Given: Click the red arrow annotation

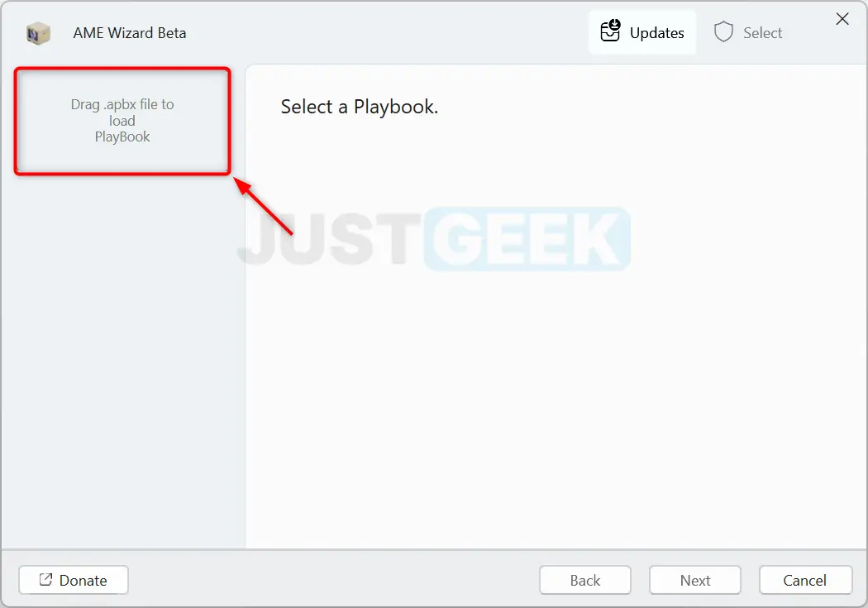Looking at the screenshot, I should (264, 206).
